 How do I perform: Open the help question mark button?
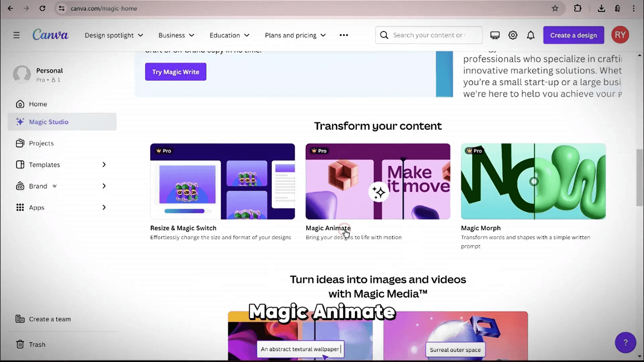625,342
